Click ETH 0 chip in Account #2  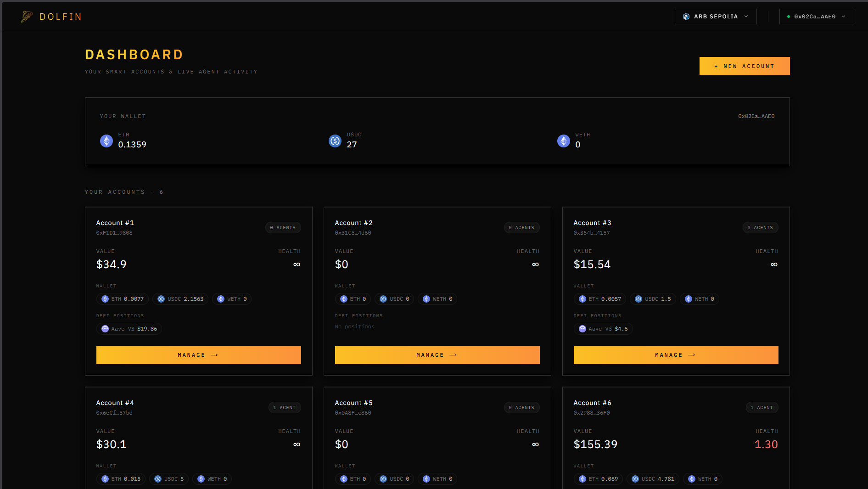click(353, 299)
